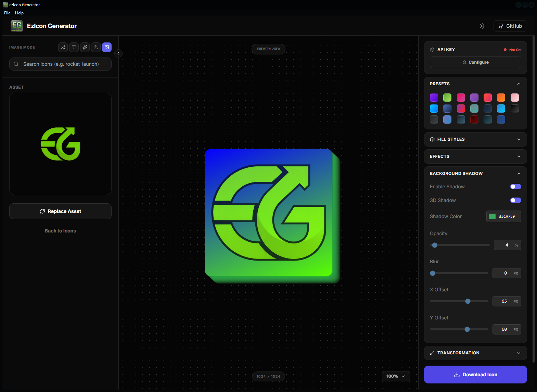
Task: Click the Opacity slider handle
Action: click(x=435, y=245)
